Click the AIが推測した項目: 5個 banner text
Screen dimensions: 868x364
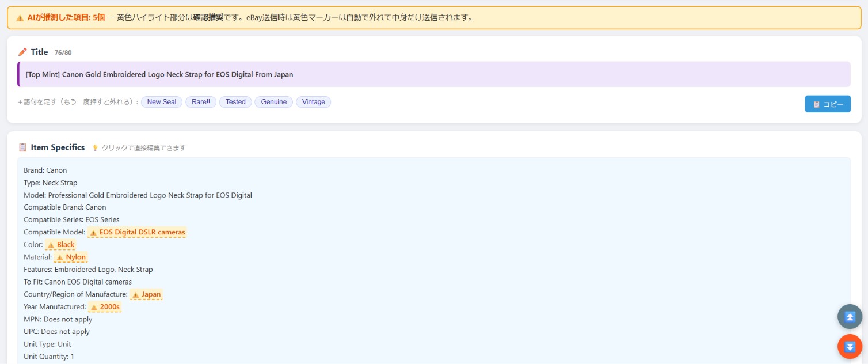click(66, 17)
